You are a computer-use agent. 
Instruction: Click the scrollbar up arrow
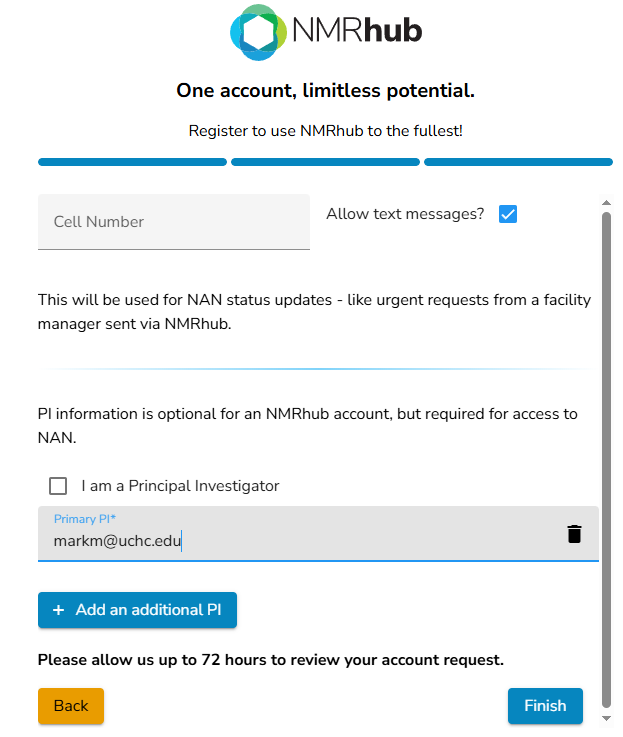[605, 202]
